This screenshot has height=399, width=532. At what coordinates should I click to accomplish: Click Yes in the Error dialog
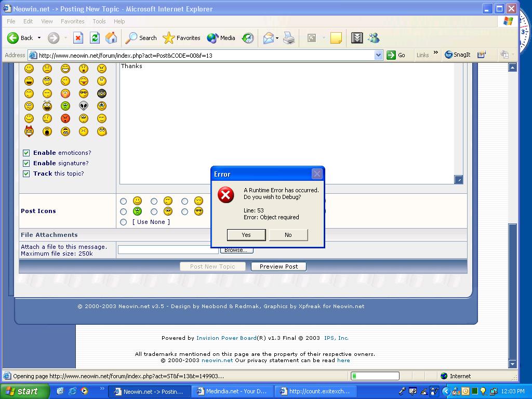click(246, 235)
